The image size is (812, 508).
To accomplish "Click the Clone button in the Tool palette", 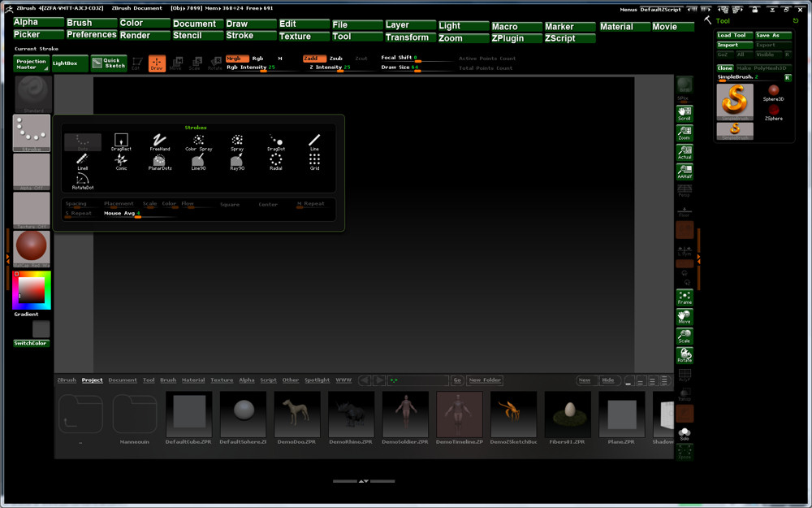I will (x=723, y=67).
